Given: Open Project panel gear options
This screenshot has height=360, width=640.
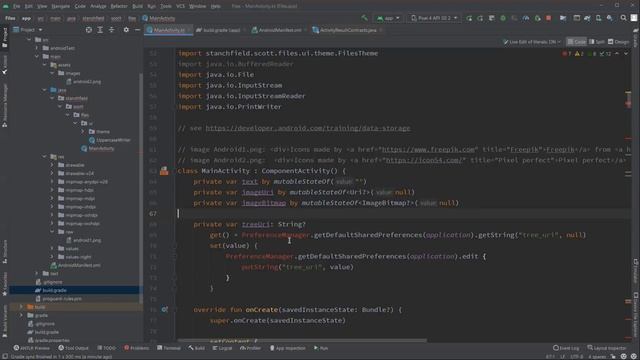Looking at the screenshot, I should pyautogui.click(x=126, y=30).
